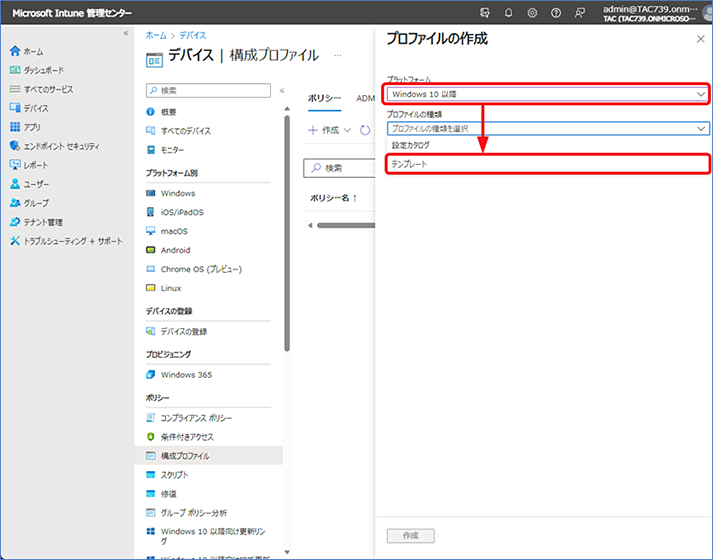
Task: Open ダッシュボード in left navigation
Action: pos(37,70)
